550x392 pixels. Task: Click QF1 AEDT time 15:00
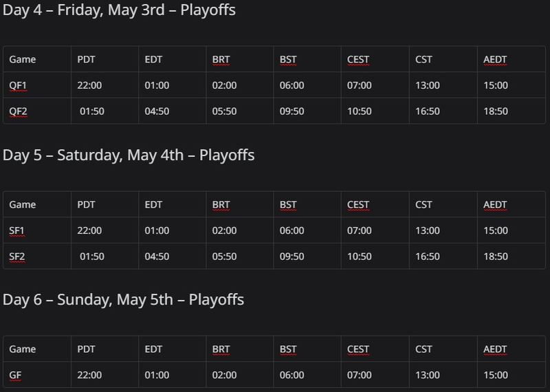pos(496,85)
